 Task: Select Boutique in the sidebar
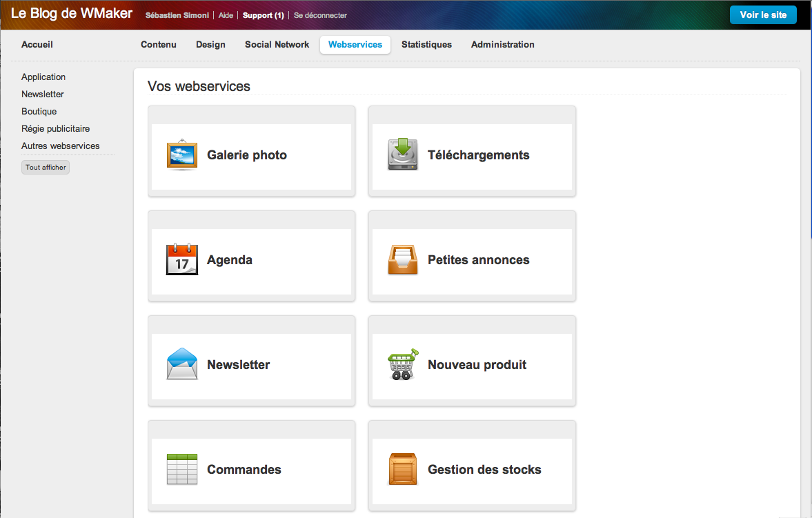(x=39, y=112)
